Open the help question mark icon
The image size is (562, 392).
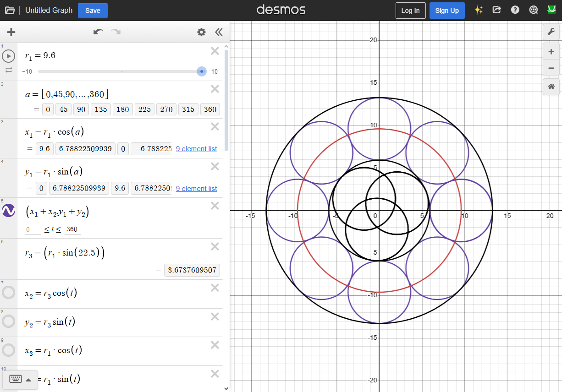pos(515,10)
